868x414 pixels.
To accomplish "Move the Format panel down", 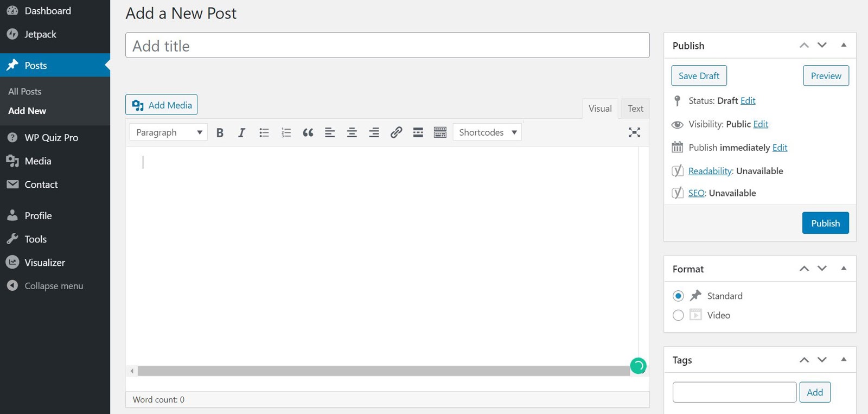I will point(822,269).
